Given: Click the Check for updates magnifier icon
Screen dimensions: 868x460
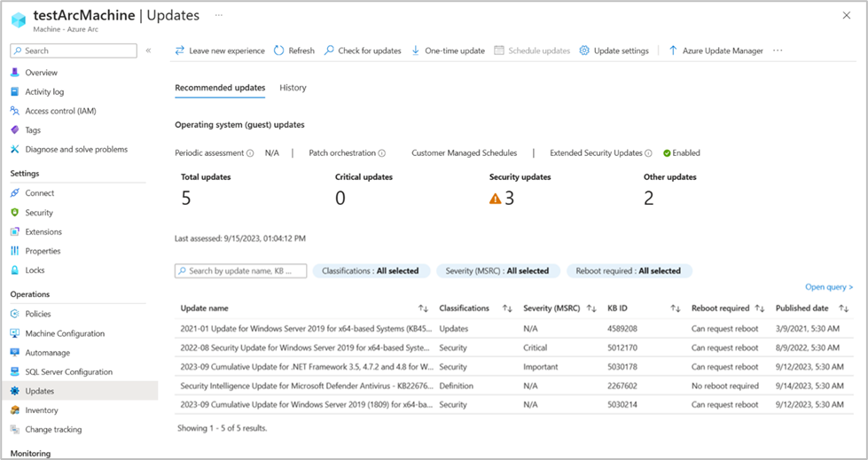Looking at the screenshot, I should 329,51.
